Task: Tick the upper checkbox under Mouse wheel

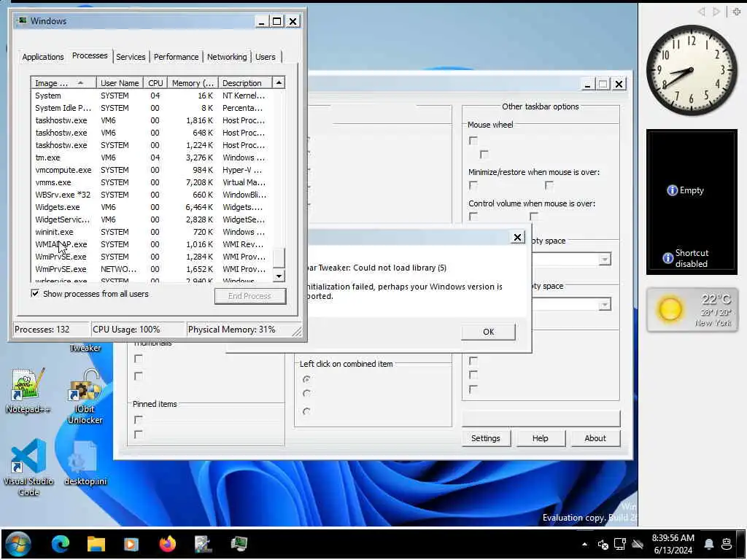Action: point(473,140)
